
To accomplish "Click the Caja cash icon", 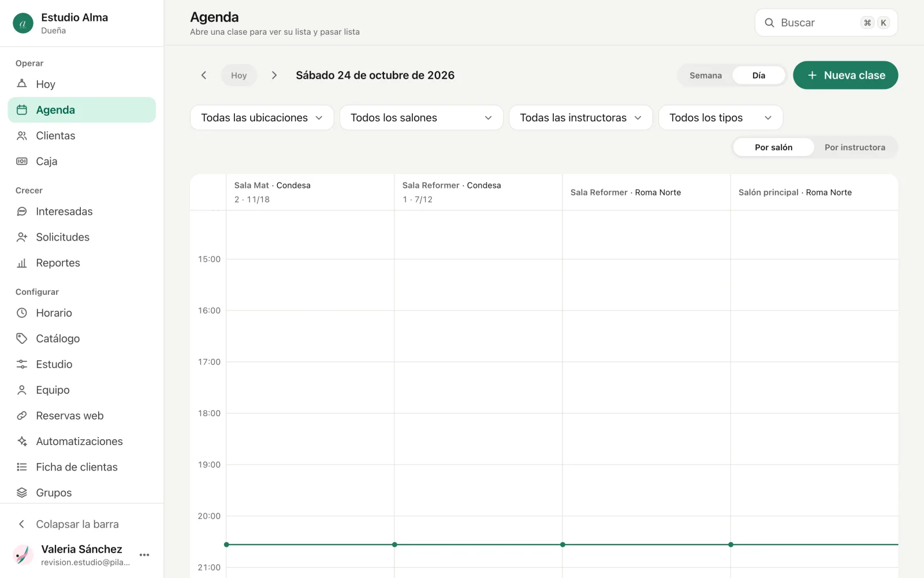I will pos(22,161).
